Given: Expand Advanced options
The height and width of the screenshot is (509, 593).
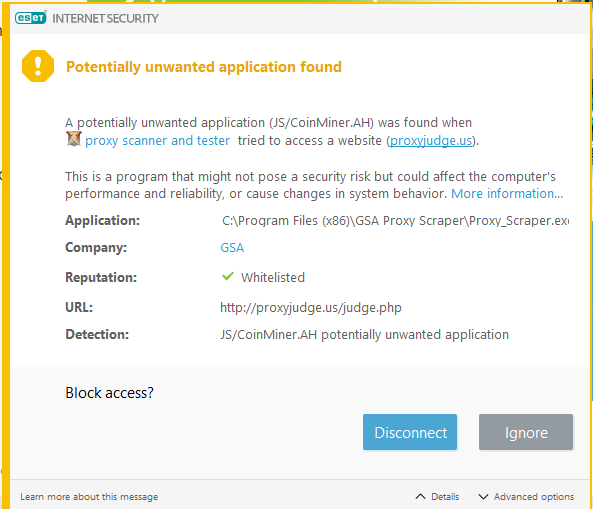Looking at the screenshot, I should tap(526, 497).
